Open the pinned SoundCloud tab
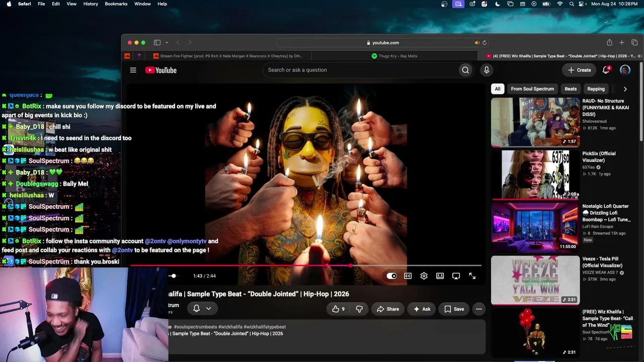The width and height of the screenshot is (644, 362). click(127, 56)
